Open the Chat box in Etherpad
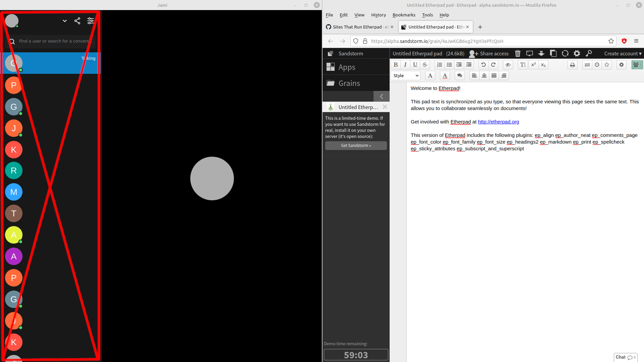The image size is (644, 362). coord(626,357)
